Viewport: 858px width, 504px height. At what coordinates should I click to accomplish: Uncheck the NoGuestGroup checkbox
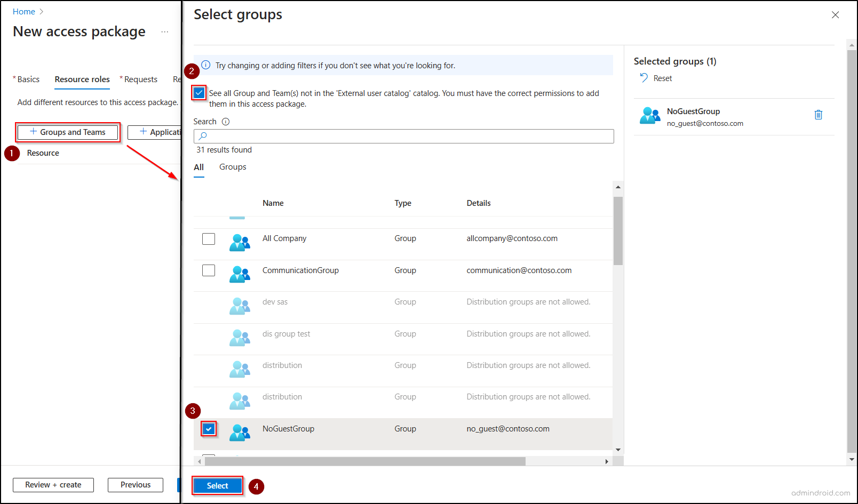tap(209, 428)
